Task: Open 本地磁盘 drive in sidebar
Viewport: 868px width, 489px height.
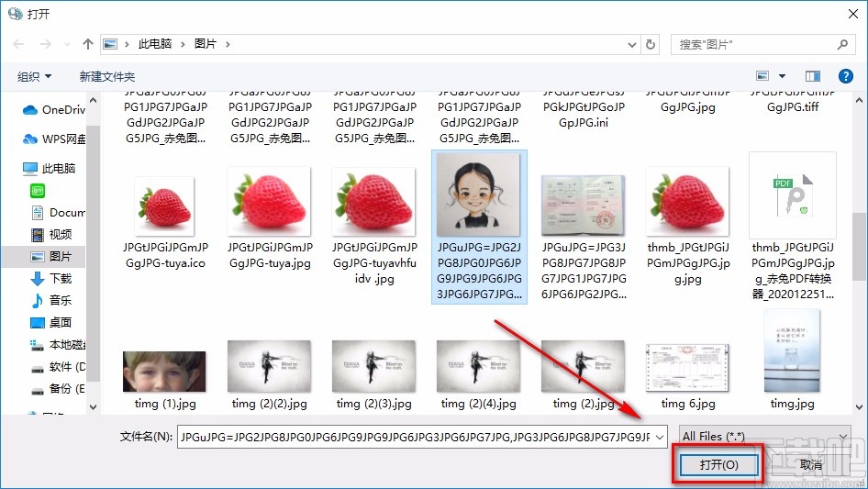Action: pos(58,344)
